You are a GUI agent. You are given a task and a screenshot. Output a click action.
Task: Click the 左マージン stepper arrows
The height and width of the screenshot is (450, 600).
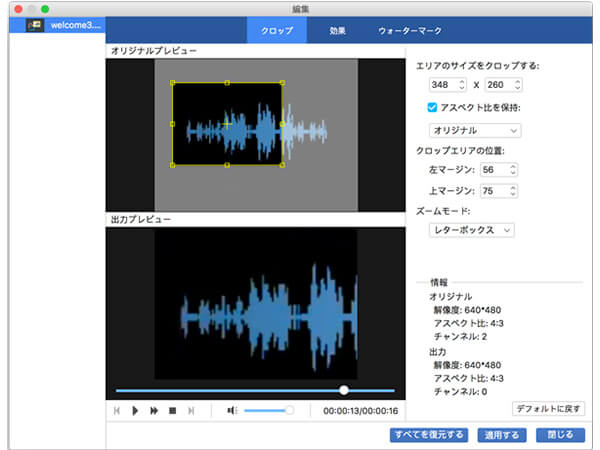point(513,170)
